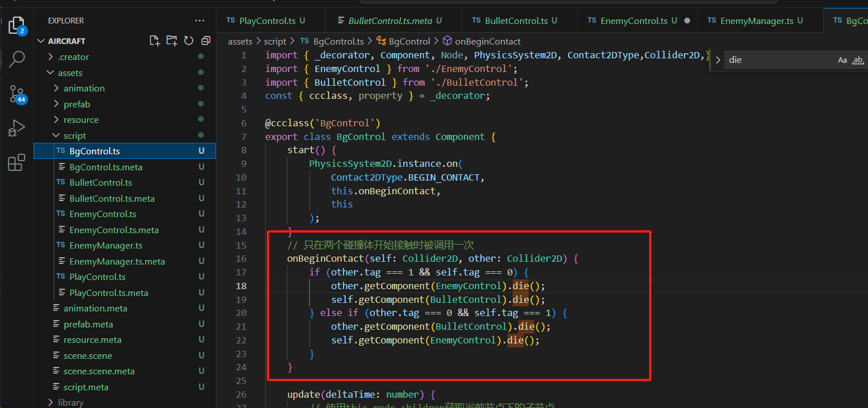
Task: Open PlayControl.ts in file tree
Action: click(x=97, y=277)
